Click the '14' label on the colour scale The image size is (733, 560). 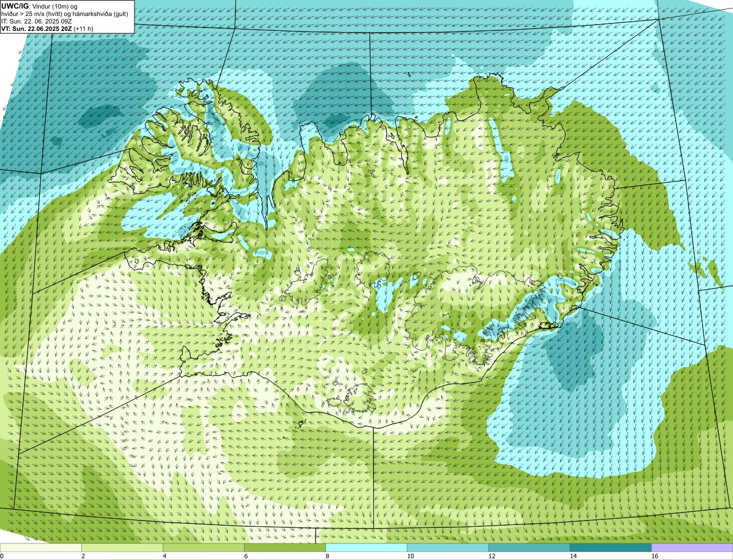pos(573,556)
